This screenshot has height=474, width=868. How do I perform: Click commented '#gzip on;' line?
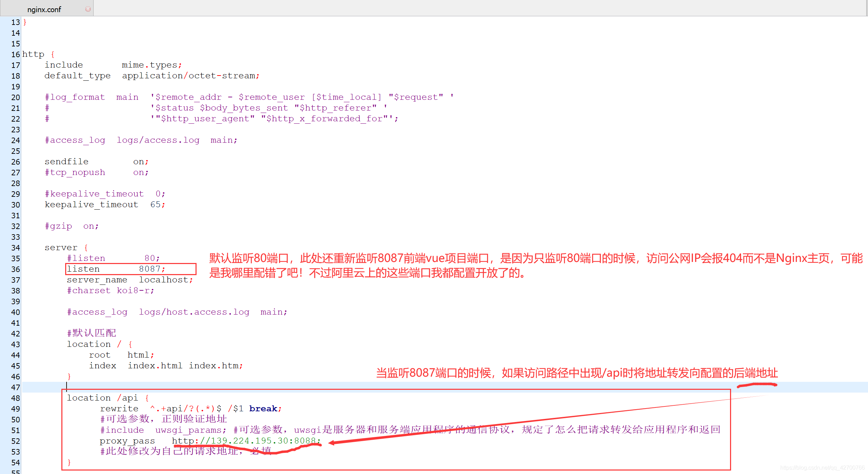(72, 226)
